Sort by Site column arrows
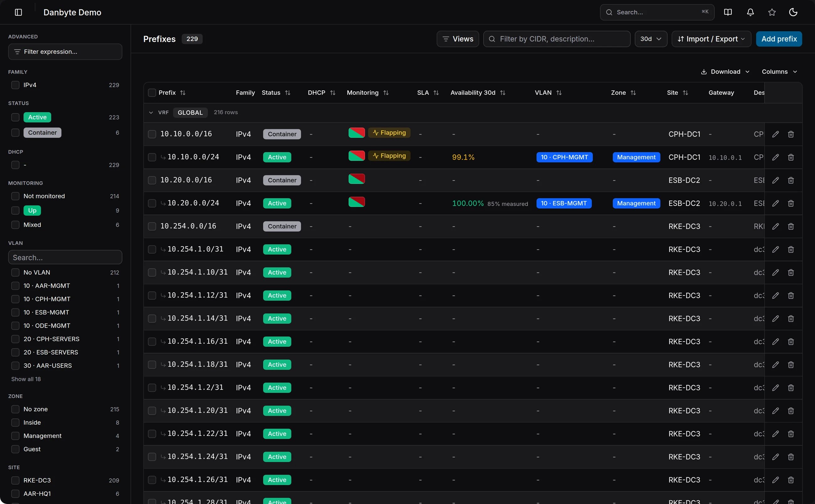 click(685, 93)
